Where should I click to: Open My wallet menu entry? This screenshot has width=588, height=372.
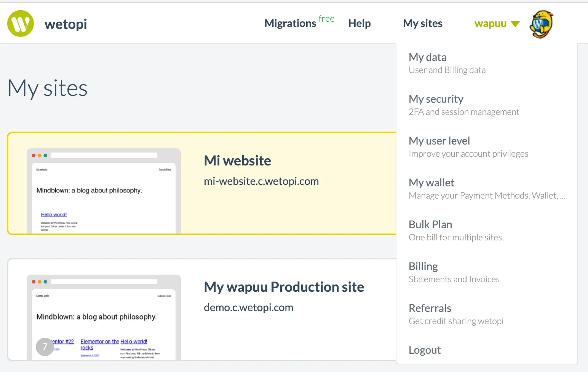click(431, 183)
